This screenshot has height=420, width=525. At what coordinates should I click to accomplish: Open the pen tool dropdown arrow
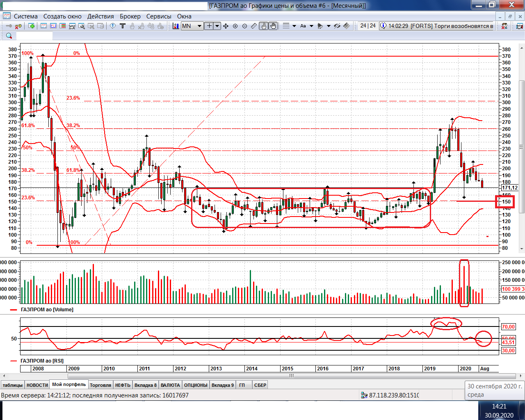pyautogui.click(x=329, y=26)
